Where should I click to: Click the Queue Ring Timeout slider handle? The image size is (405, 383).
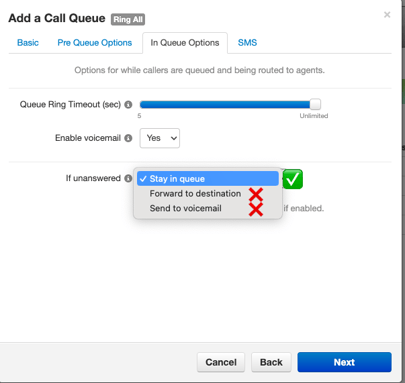pos(315,104)
